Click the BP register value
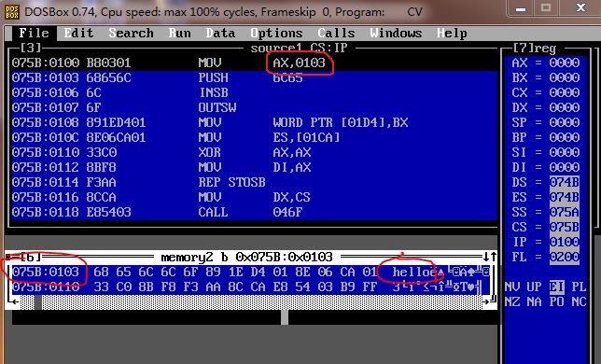This screenshot has height=364, width=601. pos(565,137)
